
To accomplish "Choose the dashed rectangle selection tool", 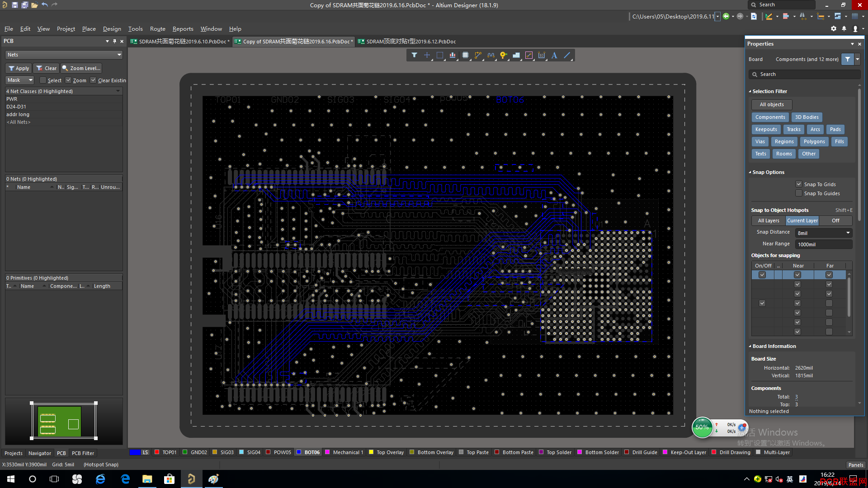I will pos(439,55).
